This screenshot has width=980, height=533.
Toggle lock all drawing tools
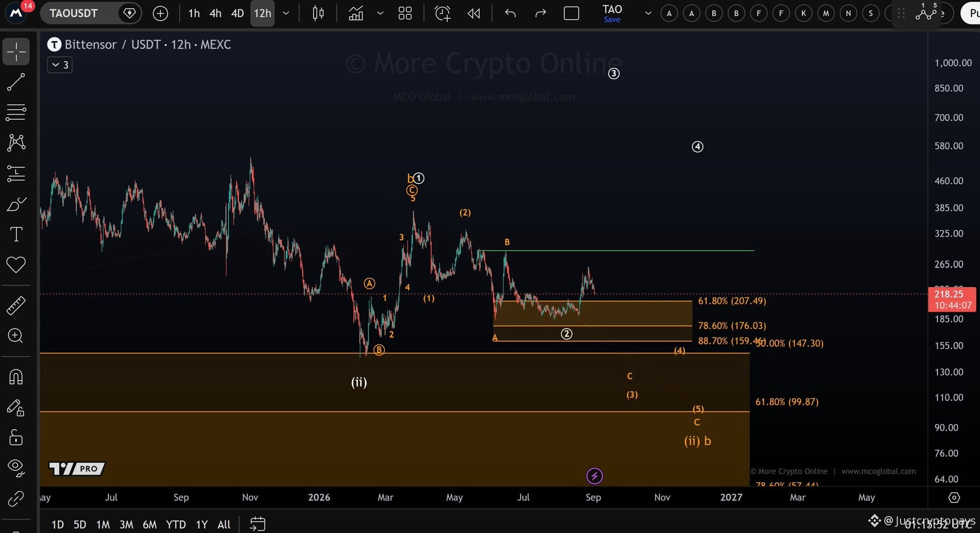pos(16,437)
